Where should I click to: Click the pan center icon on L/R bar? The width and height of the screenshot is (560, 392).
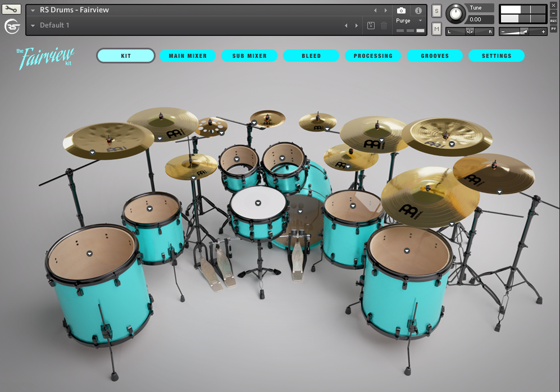[x=470, y=31]
